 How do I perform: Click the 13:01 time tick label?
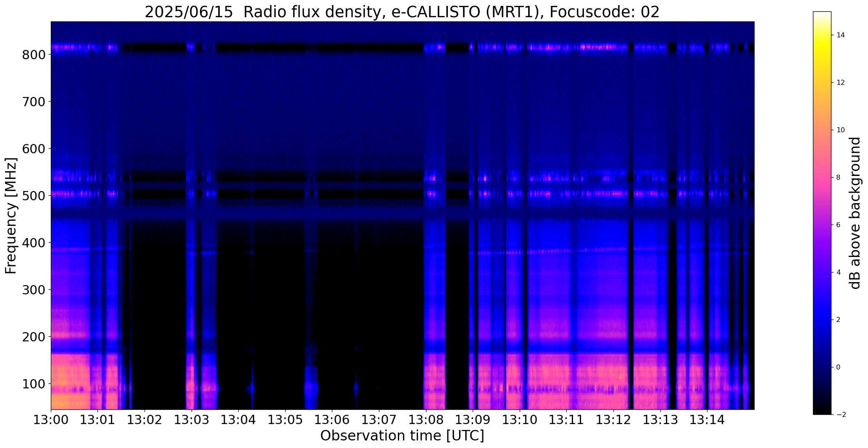98,420
